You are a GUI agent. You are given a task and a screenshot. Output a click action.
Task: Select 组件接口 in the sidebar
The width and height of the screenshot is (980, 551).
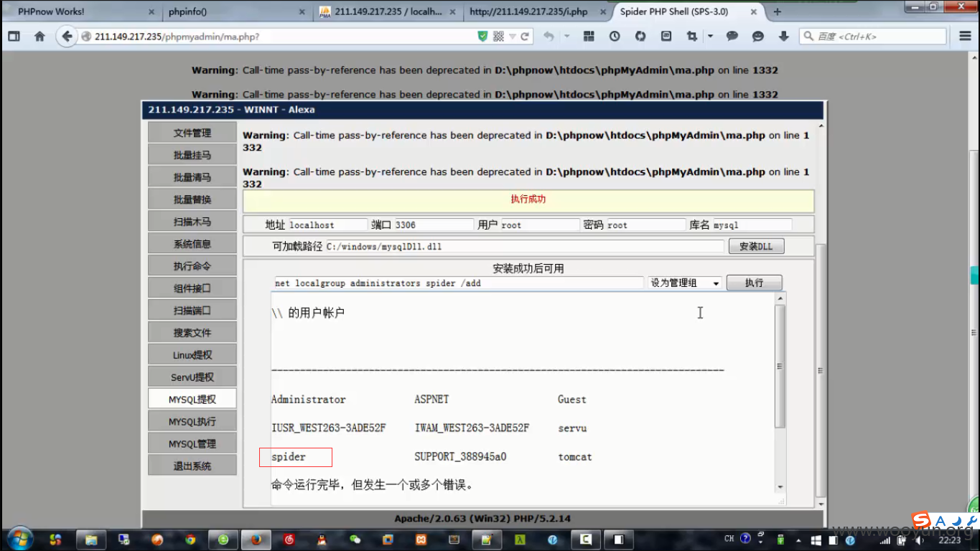(x=192, y=288)
